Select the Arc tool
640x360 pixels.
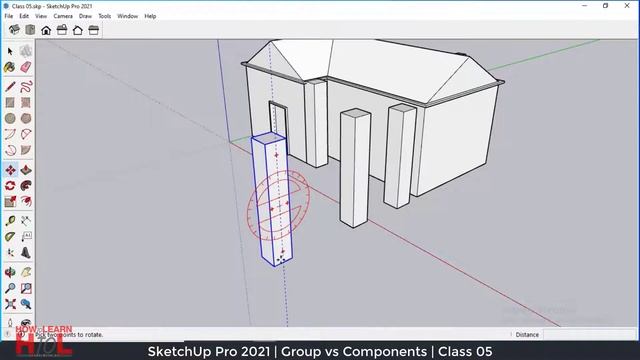(10, 134)
